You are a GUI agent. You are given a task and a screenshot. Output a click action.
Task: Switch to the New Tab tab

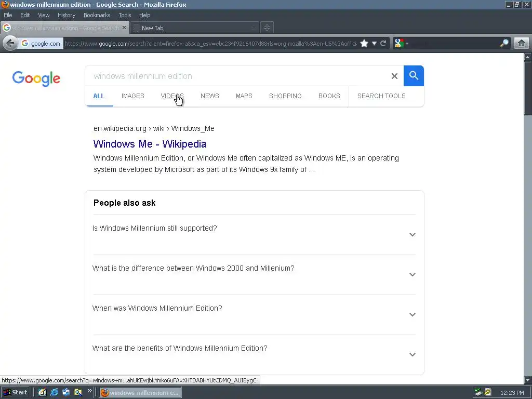195,28
